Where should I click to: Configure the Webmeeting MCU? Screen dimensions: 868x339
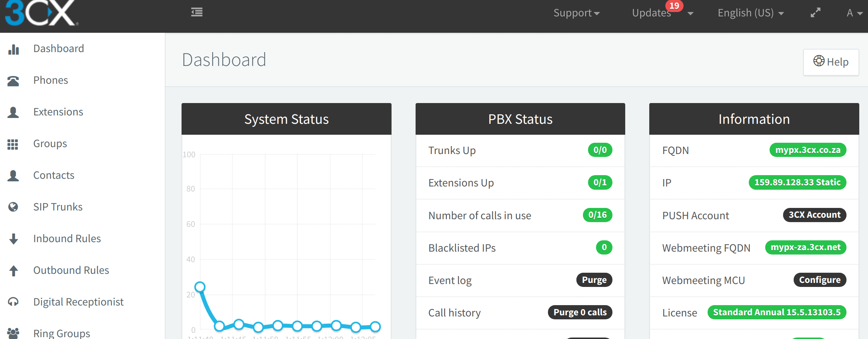(820, 280)
